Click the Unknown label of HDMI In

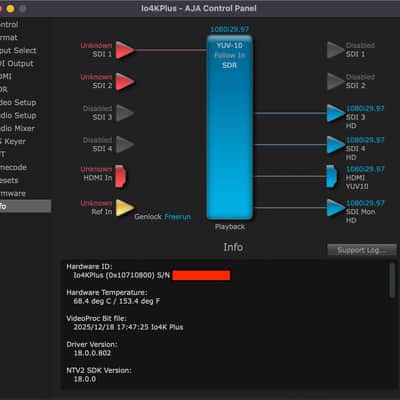pos(96,169)
